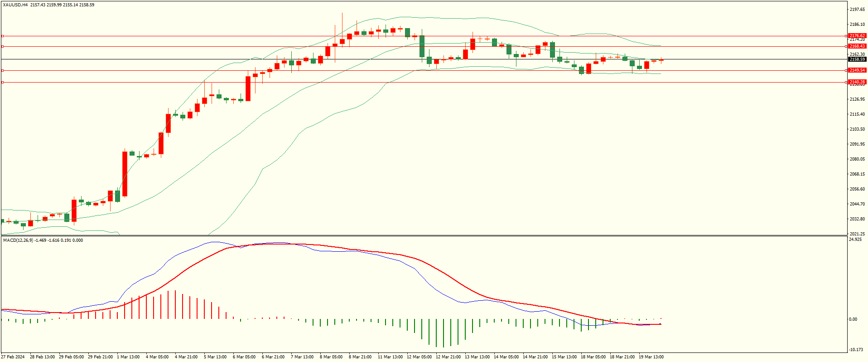Click the -10.173 value on MACD scale

[856, 350]
